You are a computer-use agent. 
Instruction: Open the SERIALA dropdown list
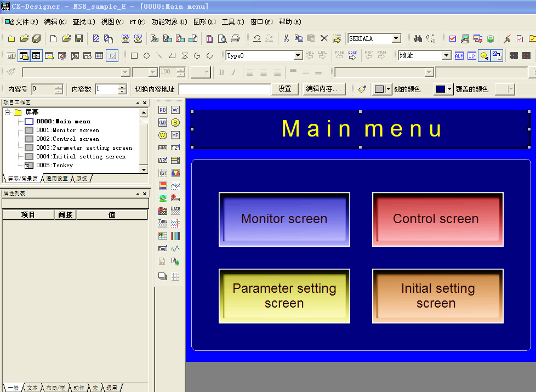[396, 38]
